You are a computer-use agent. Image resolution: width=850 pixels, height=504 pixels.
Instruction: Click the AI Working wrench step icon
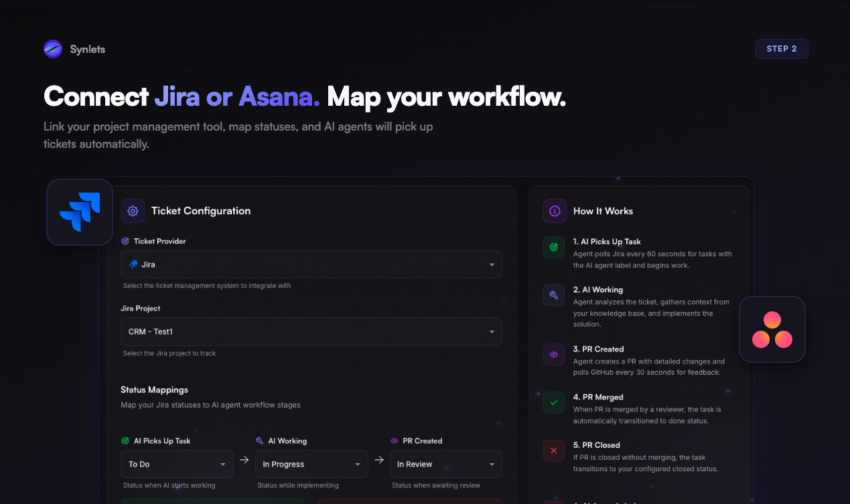coord(553,295)
